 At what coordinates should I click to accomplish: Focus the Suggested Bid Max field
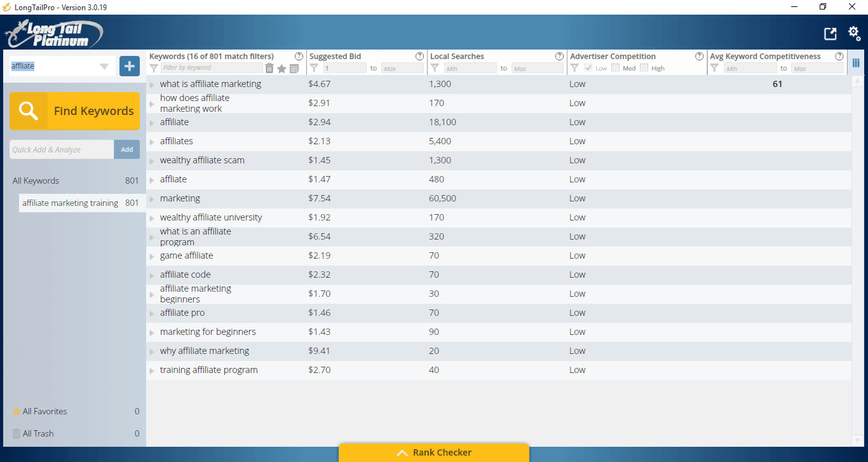(x=402, y=68)
